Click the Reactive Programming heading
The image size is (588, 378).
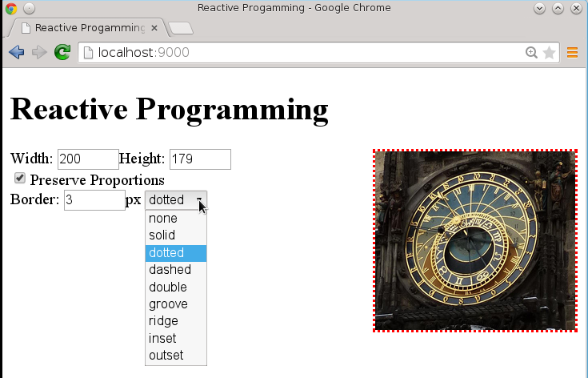[169, 109]
